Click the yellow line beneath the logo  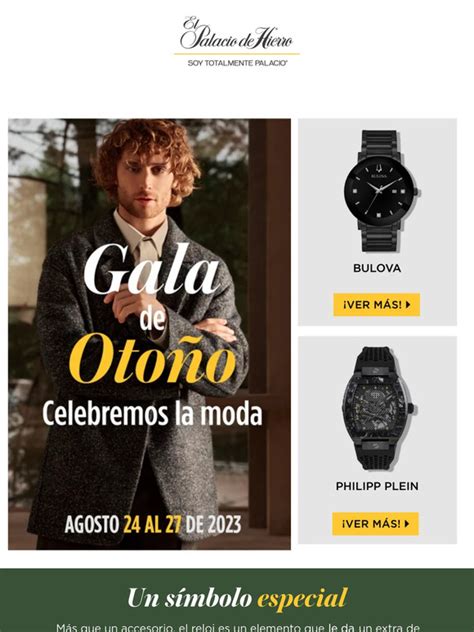[237, 54]
